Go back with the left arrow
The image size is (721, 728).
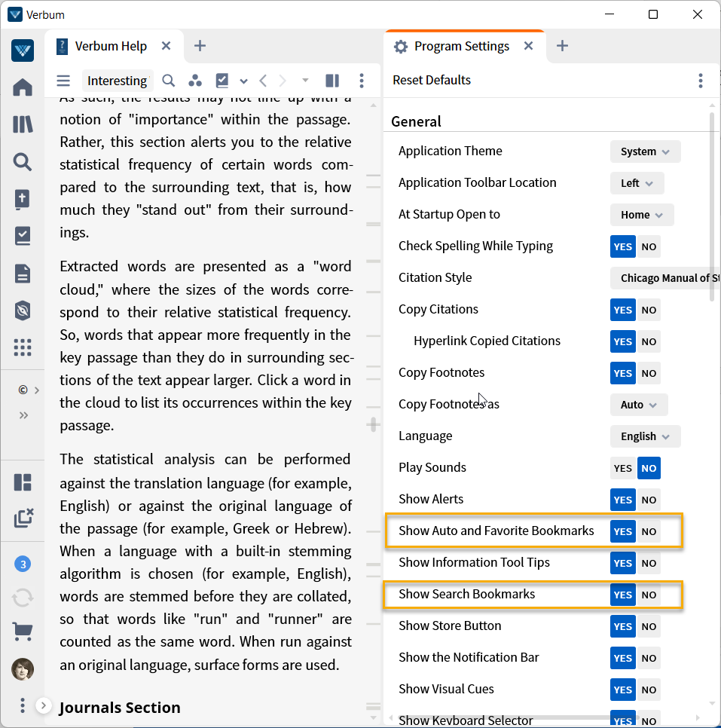coord(263,81)
